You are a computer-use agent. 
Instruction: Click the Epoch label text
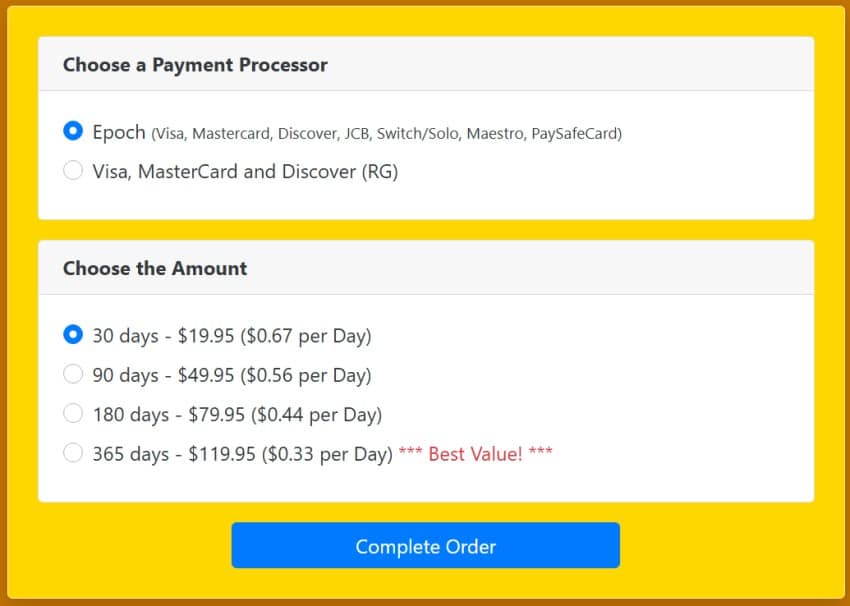[x=117, y=131]
